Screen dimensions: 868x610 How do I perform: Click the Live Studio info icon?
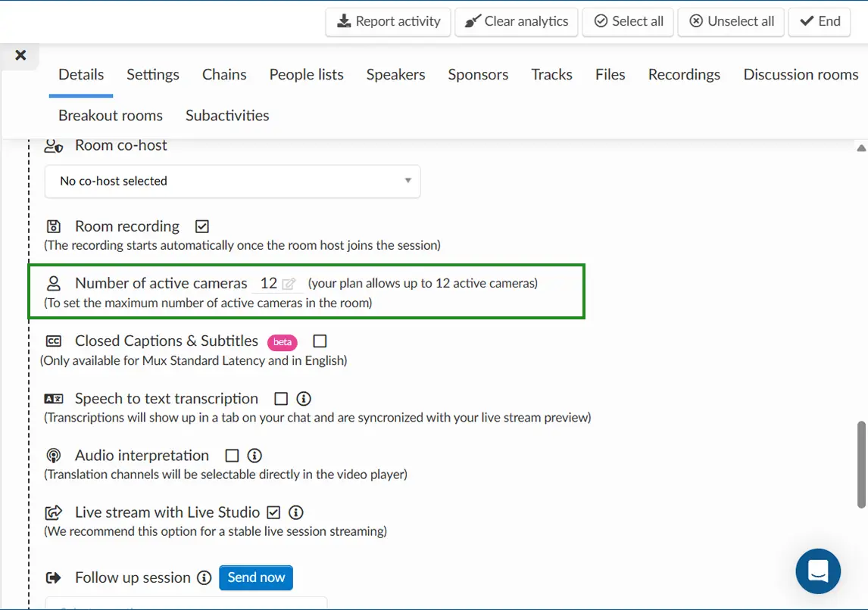296,512
